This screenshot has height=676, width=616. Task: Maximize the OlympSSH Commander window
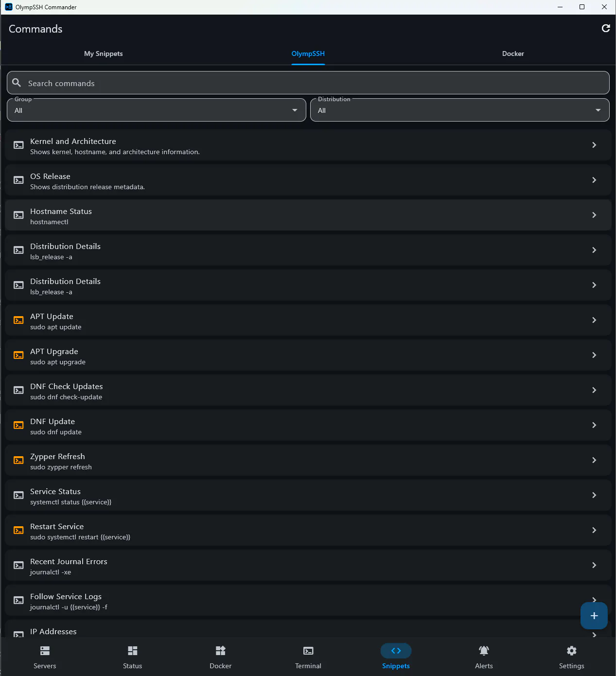(x=582, y=7)
